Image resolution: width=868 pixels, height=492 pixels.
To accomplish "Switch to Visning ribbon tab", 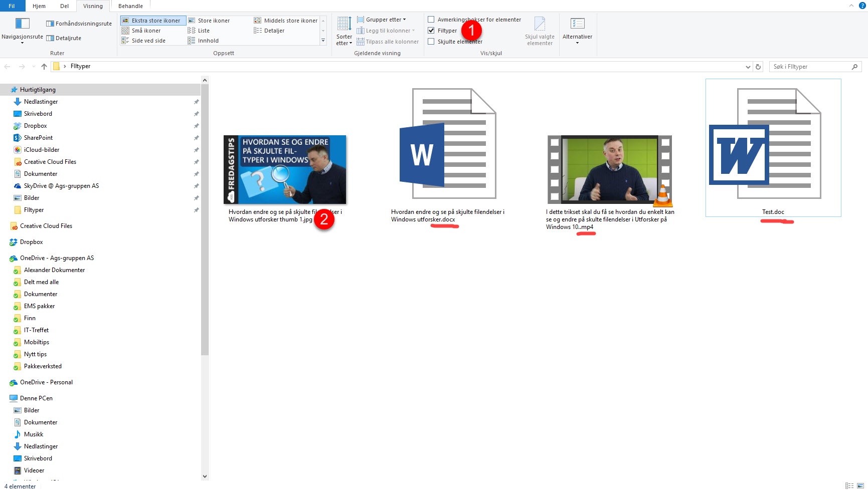I will 93,6.
